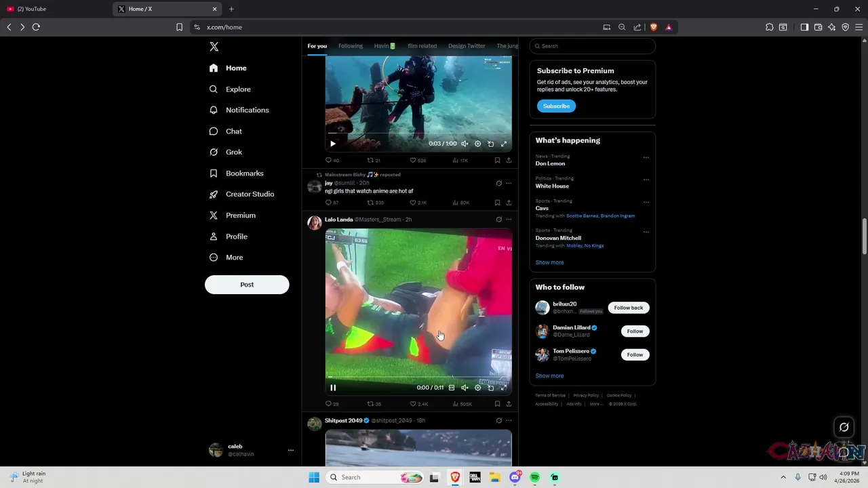868x488 pixels.
Task: Bookmark the underwater diver video post
Action: (x=497, y=161)
